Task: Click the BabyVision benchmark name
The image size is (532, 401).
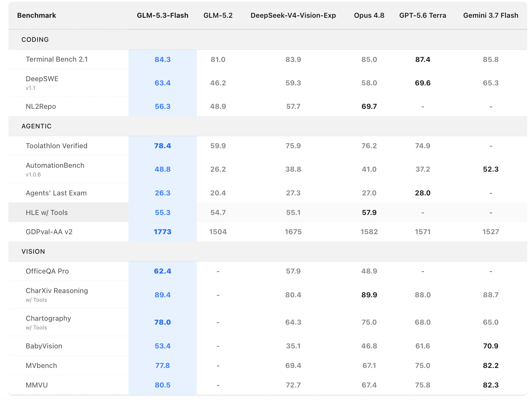Action: (x=44, y=346)
